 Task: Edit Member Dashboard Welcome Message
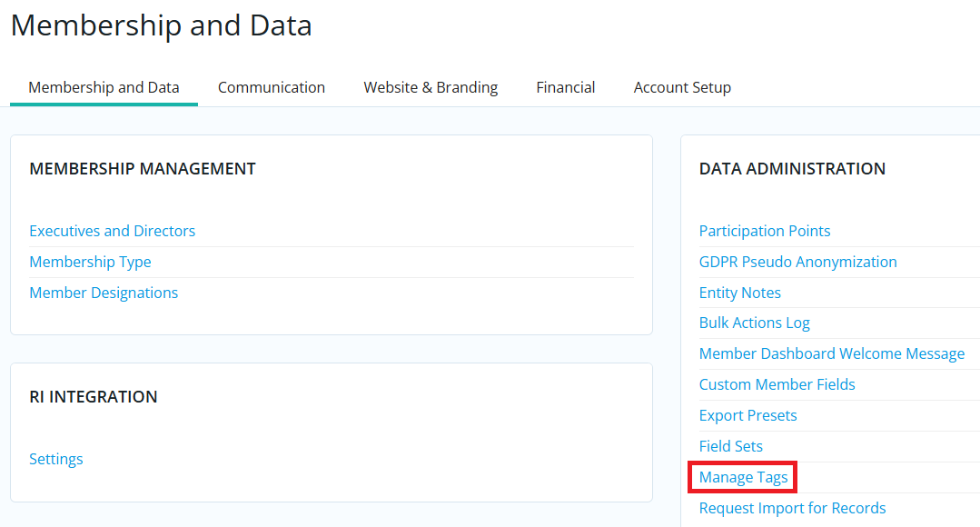pos(832,353)
